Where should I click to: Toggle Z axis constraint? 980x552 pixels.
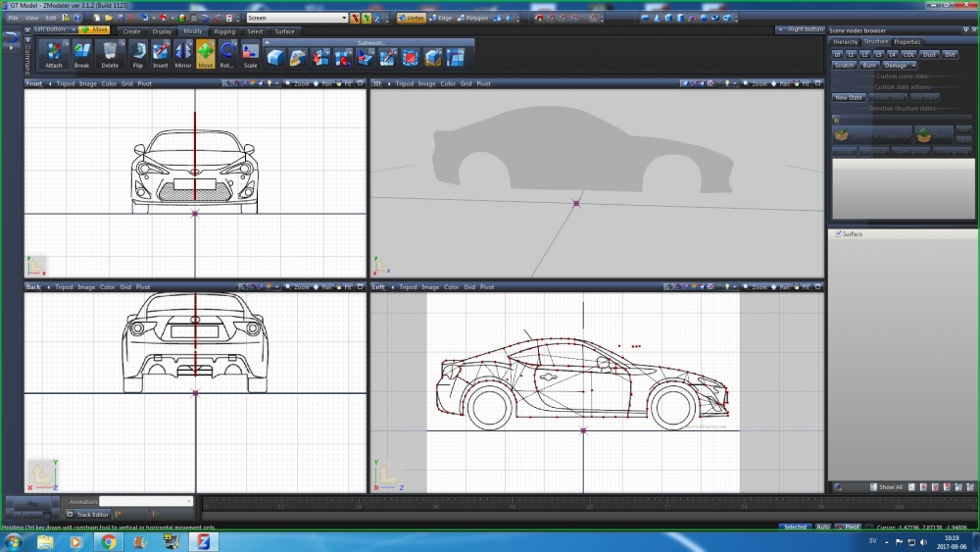click(x=377, y=18)
